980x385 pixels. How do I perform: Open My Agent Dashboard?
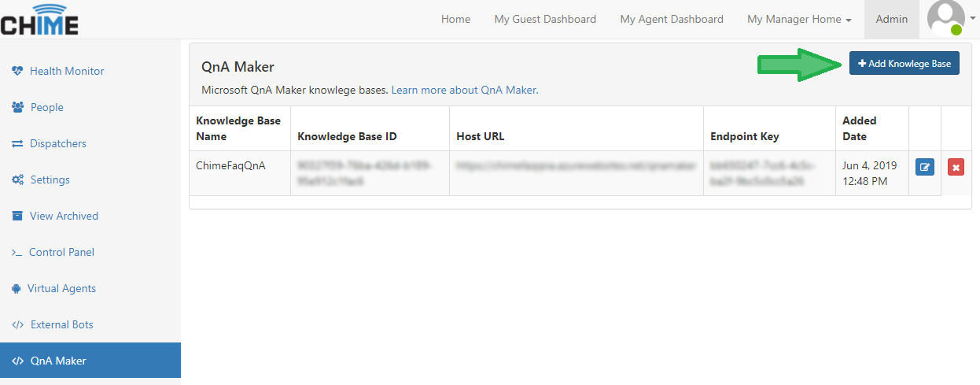click(672, 19)
